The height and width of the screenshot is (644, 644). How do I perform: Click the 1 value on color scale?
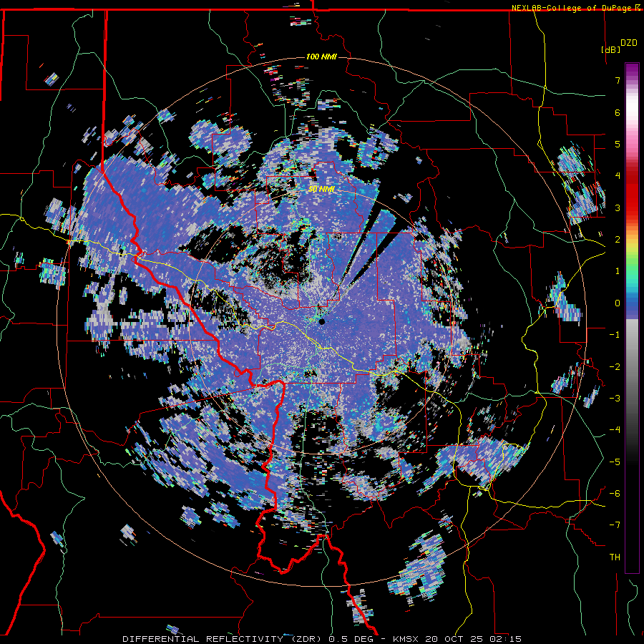[618, 271]
